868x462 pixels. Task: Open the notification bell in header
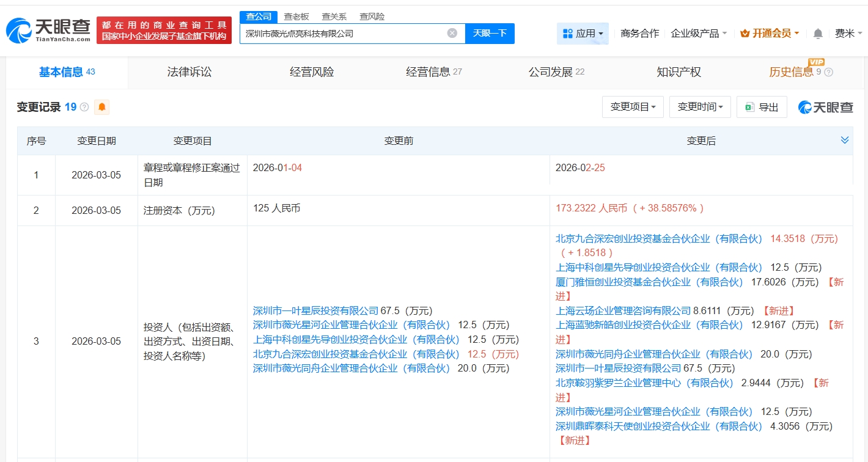coord(818,34)
